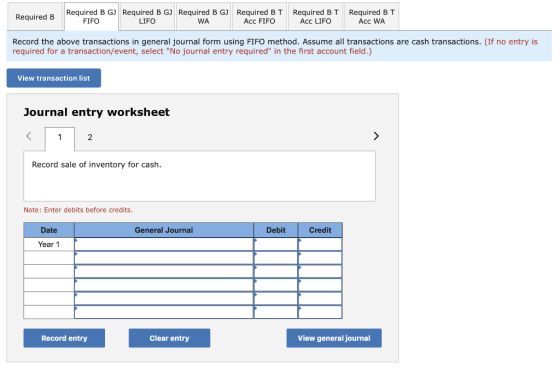Clear the current journal entry
This screenshot has height=370, width=560.
[x=169, y=338]
